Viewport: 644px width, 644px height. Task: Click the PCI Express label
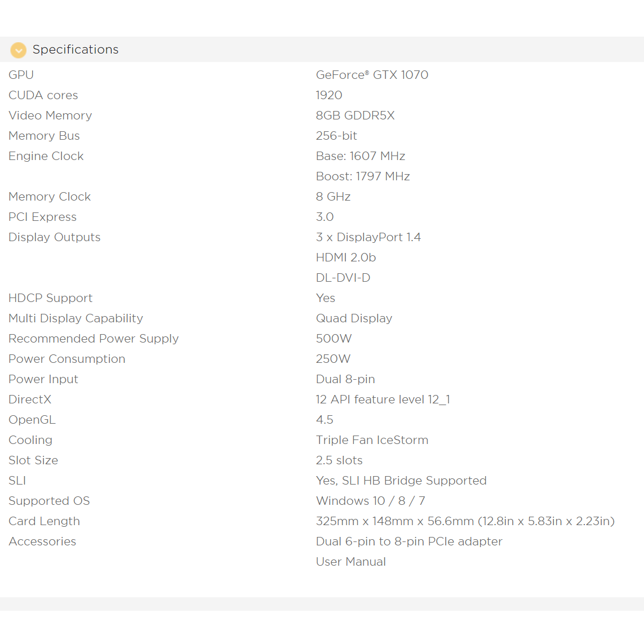click(x=43, y=217)
